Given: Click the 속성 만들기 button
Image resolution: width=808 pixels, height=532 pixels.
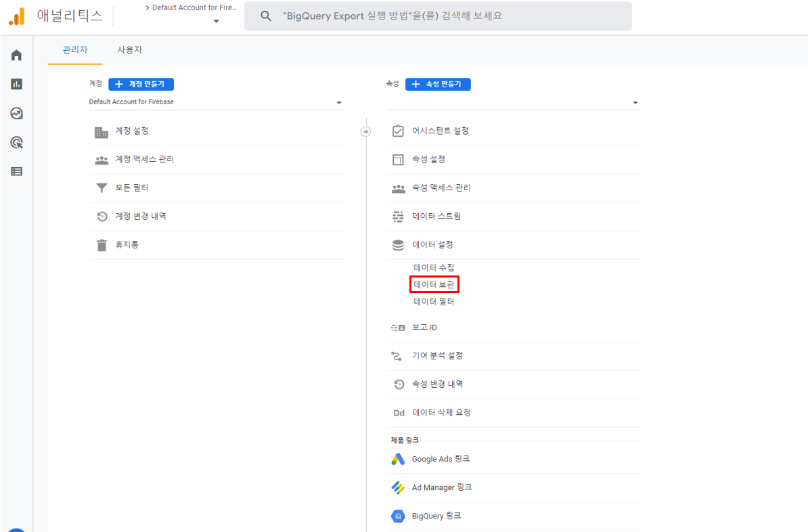Looking at the screenshot, I should 438,84.
